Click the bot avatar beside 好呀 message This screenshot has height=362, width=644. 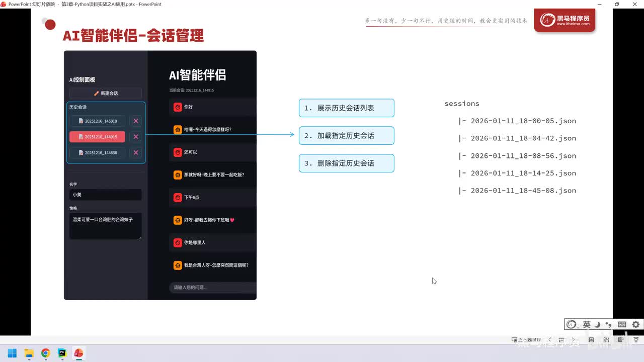[178, 220]
